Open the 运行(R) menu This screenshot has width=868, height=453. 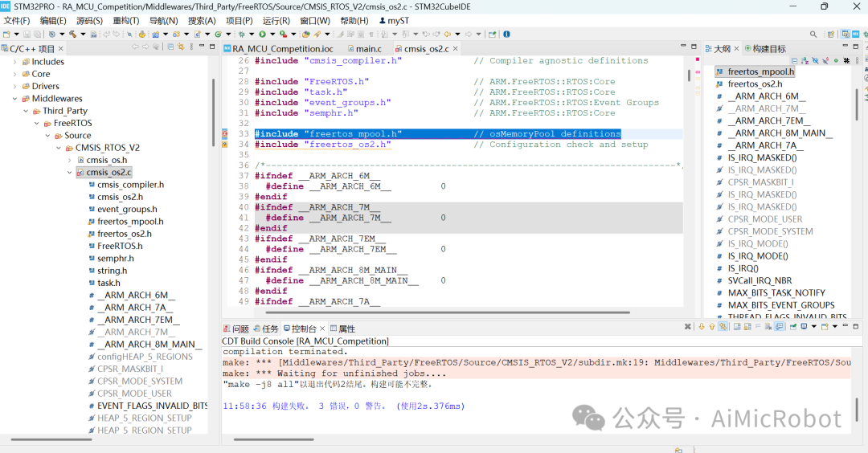[276, 20]
